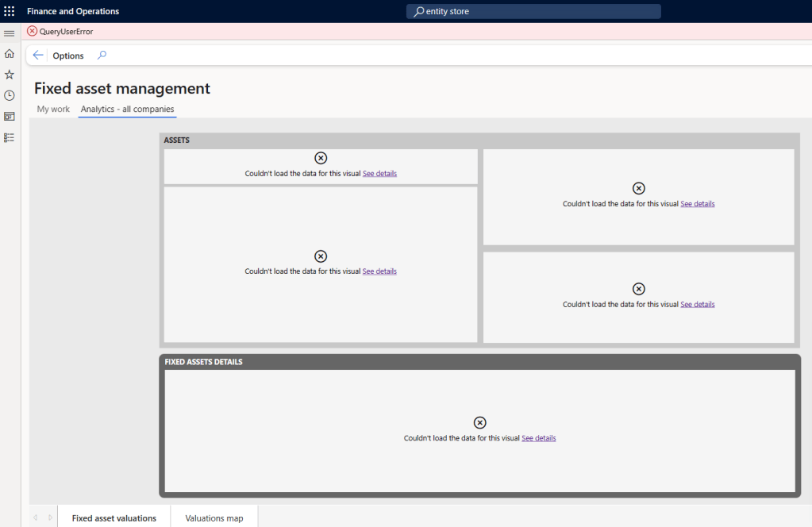Select Fixed asset valuations report page

(114, 518)
